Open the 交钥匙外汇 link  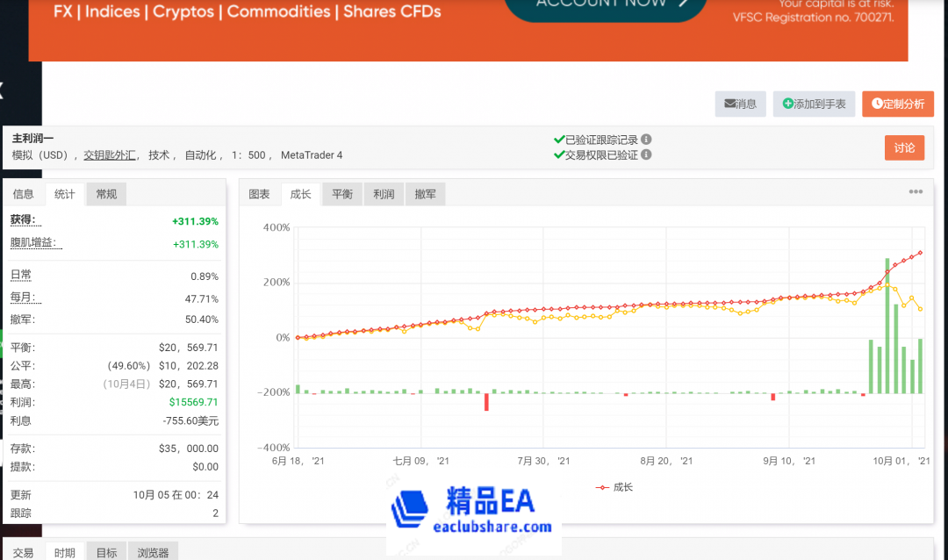[x=110, y=154]
